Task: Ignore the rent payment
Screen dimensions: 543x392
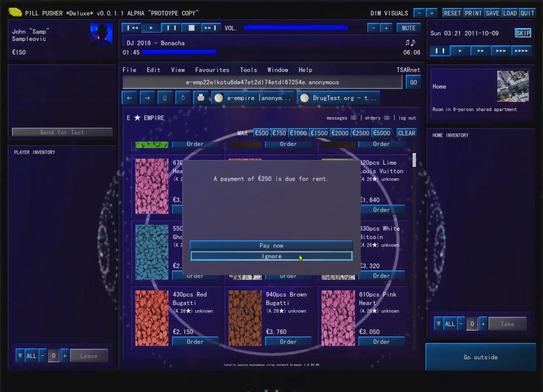Action: click(x=271, y=256)
